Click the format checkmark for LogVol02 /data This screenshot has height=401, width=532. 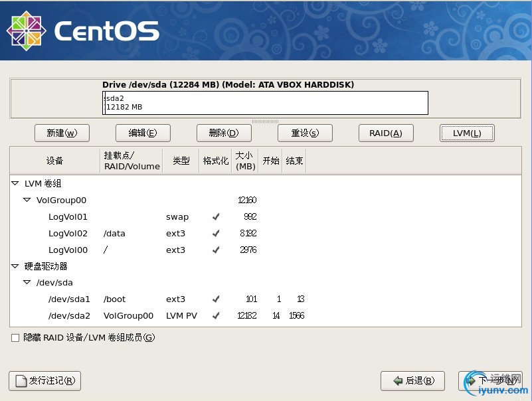tap(216, 234)
